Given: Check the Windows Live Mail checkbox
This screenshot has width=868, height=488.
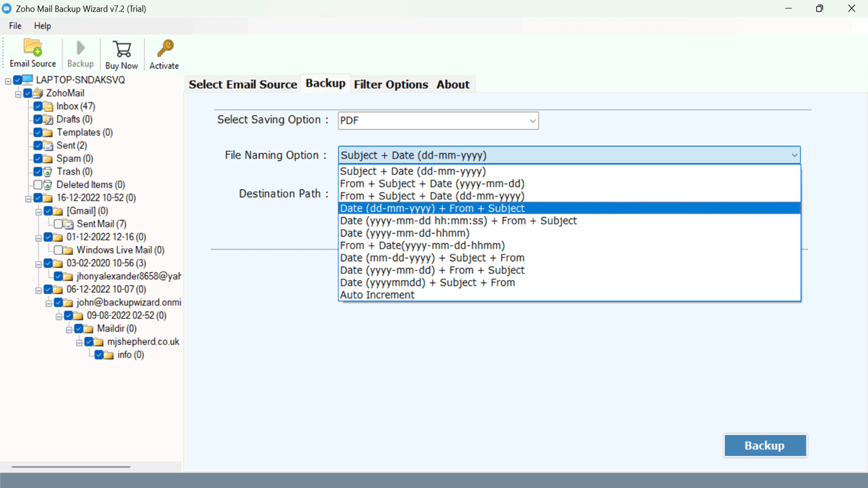Looking at the screenshot, I should 58,250.
